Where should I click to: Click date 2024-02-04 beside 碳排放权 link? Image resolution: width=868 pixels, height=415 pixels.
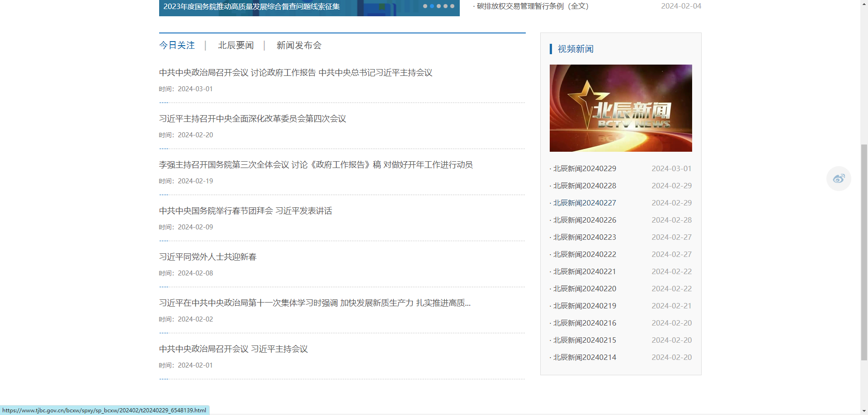tap(681, 6)
